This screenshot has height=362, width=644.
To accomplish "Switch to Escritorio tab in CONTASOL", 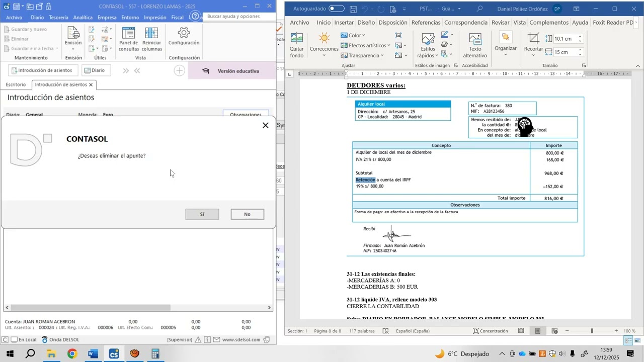I will [16, 84].
